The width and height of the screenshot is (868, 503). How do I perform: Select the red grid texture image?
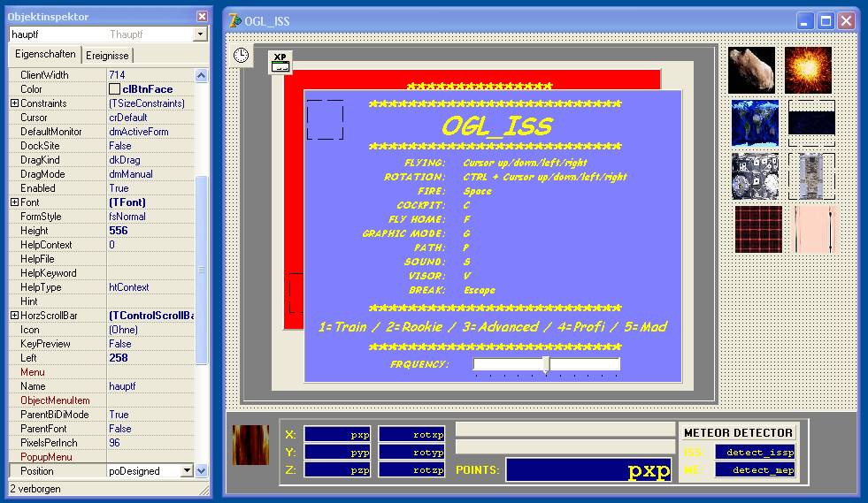pos(758,229)
